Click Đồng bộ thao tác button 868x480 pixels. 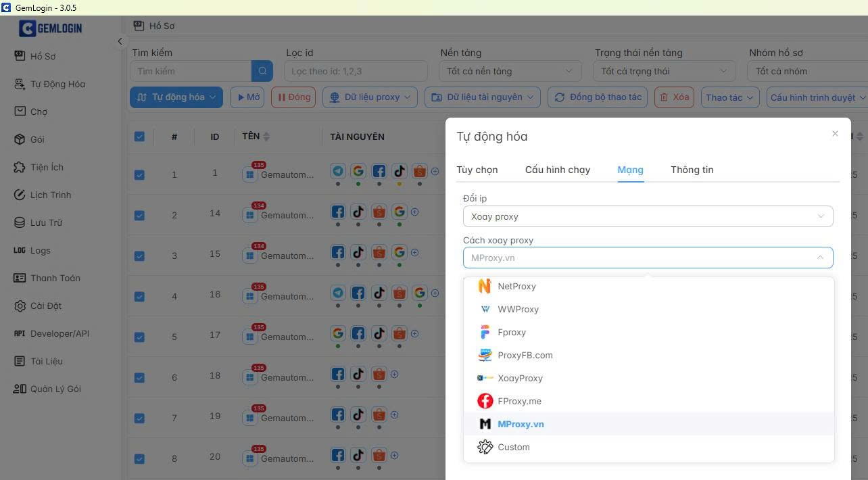(598, 97)
